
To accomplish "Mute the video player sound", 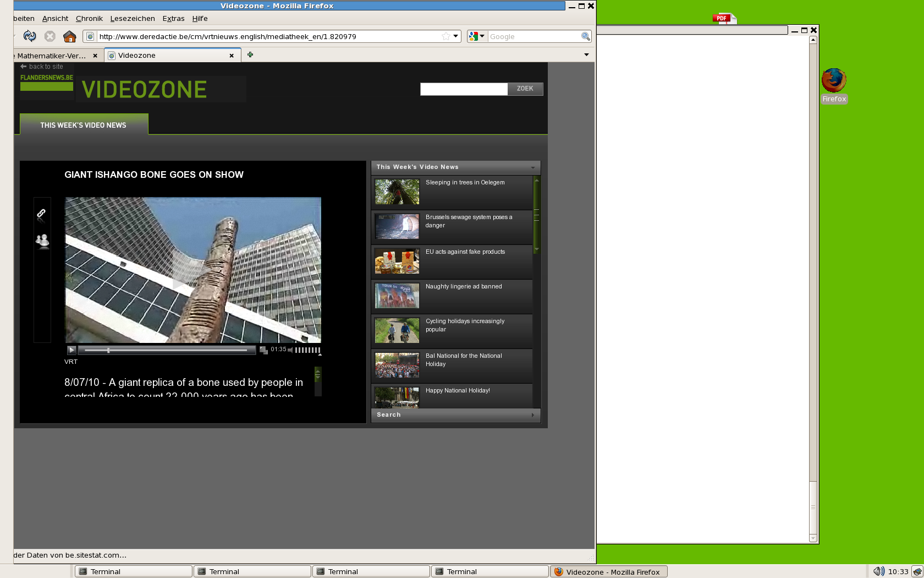I will click(290, 350).
